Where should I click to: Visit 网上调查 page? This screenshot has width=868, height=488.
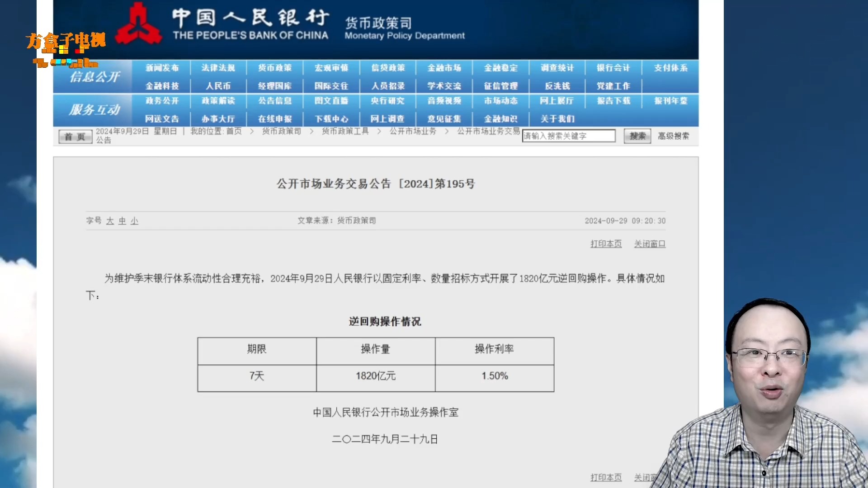coord(388,119)
